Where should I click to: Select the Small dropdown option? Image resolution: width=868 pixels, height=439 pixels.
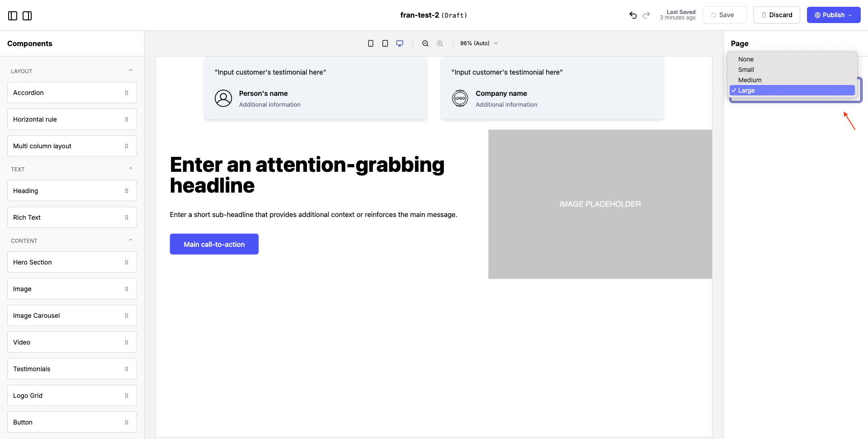point(746,70)
